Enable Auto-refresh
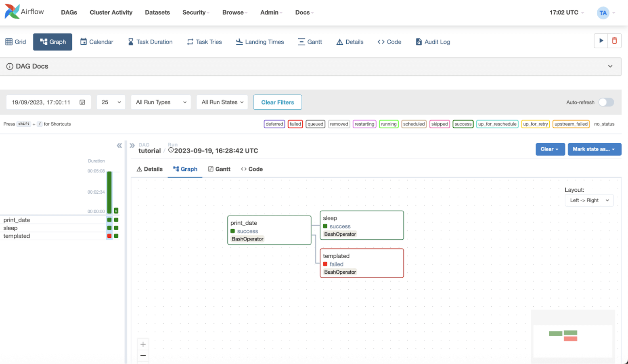This screenshot has height=364, width=628. click(x=606, y=102)
